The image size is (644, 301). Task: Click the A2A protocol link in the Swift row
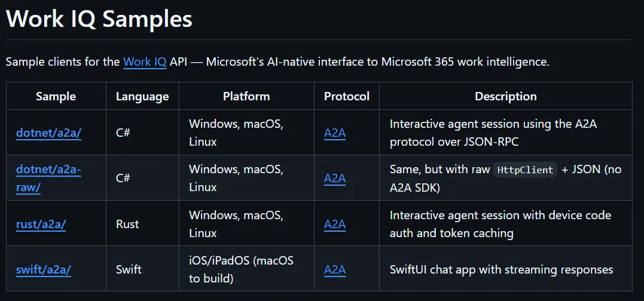click(335, 269)
